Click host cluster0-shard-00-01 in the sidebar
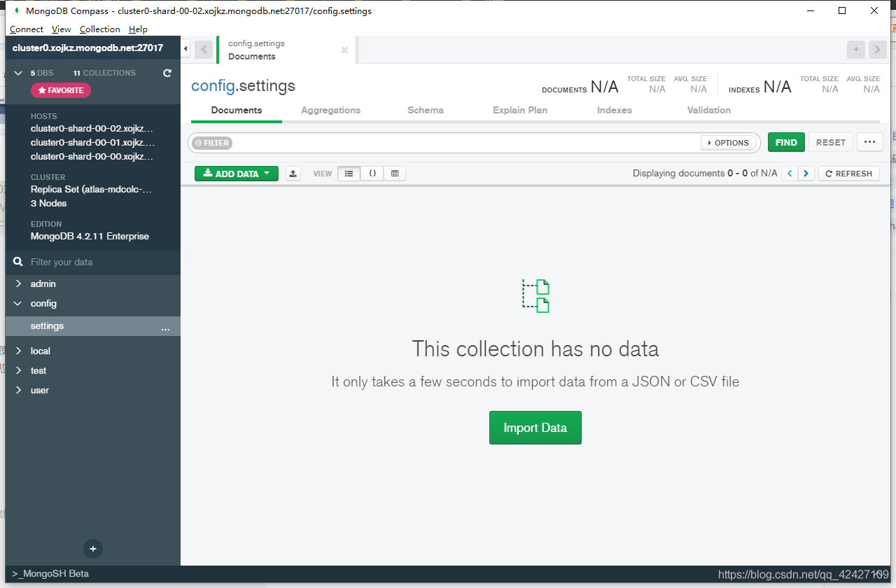The height and width of the screenshot is (588, 896). click(92, 143)
